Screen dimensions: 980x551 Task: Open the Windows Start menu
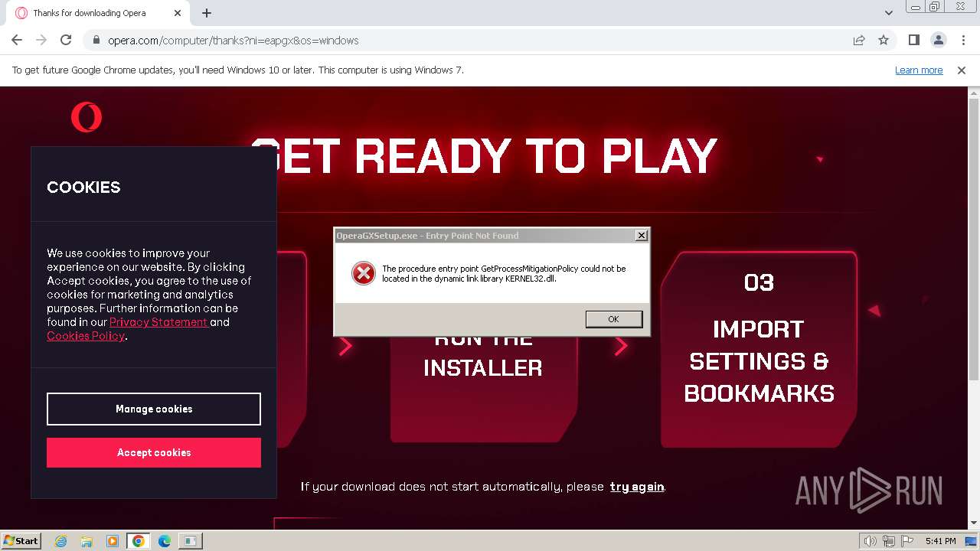[x=21, y=541]
